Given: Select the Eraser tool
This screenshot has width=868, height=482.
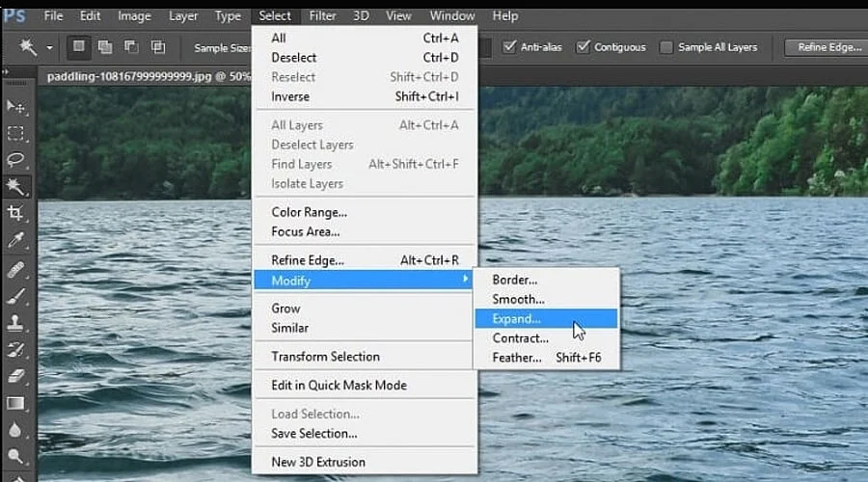Looking at the screenshot, I should (15, 376).
